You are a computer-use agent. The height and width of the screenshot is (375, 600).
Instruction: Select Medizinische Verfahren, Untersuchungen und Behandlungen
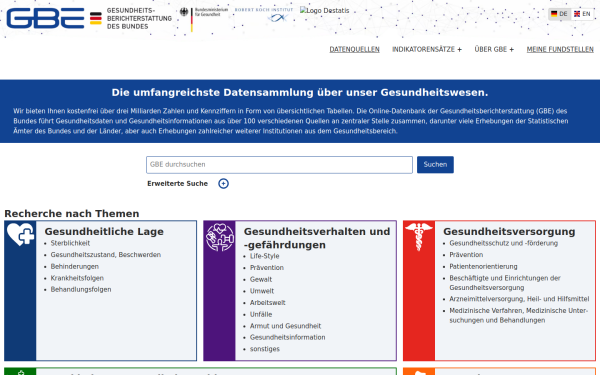pos(518,316)
